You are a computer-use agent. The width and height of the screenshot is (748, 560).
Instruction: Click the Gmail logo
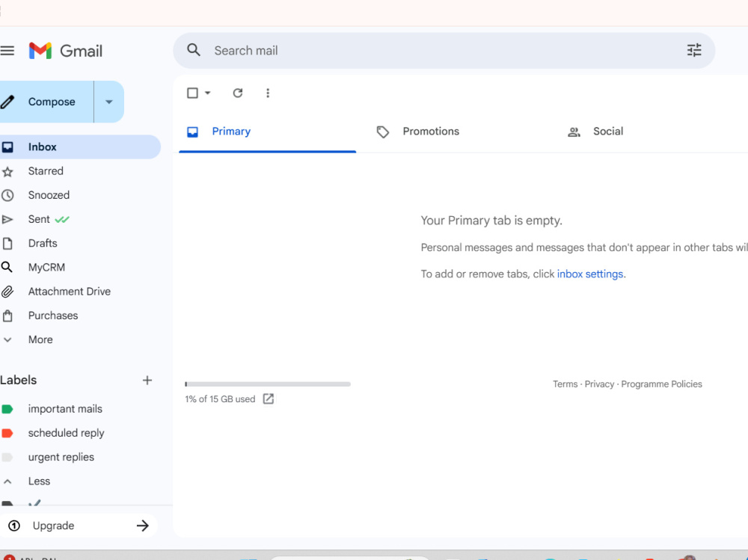click(x=65, y=51)
